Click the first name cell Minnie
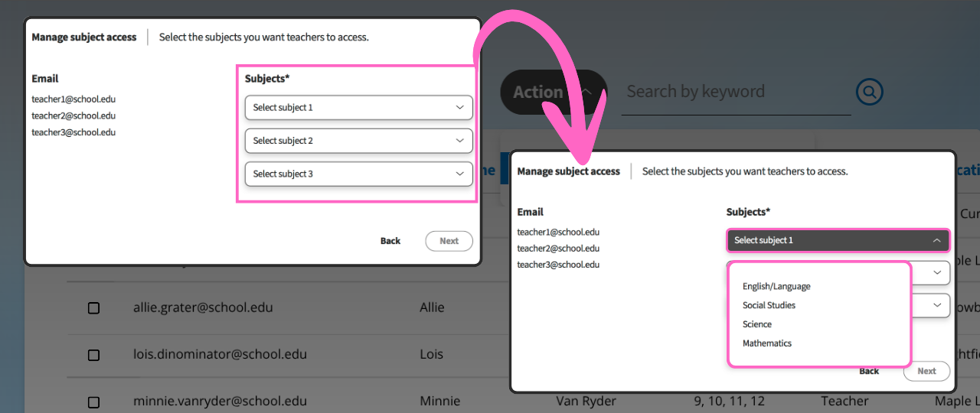 [440, 402]
